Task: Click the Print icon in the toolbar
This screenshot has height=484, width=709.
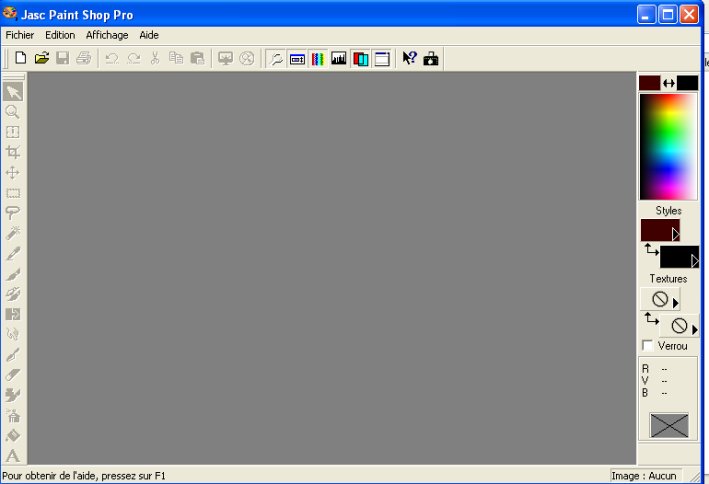Action: pos(84,58)
